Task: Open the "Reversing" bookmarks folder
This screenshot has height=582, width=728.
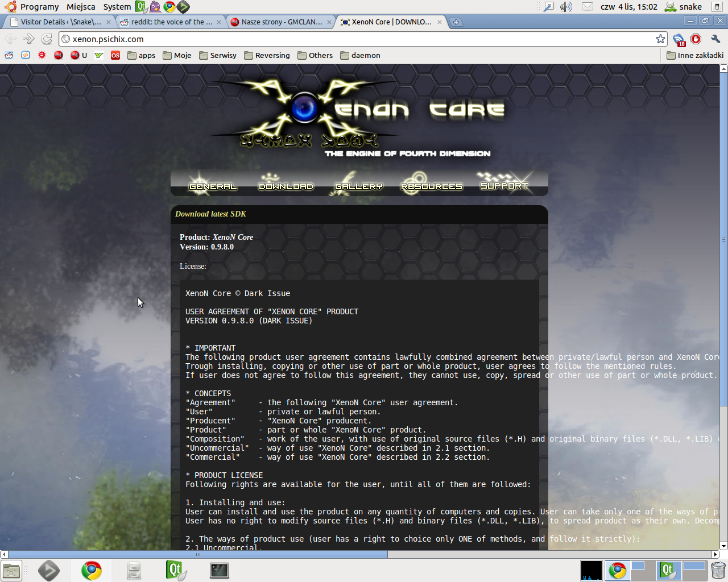Action: (267, 56)
